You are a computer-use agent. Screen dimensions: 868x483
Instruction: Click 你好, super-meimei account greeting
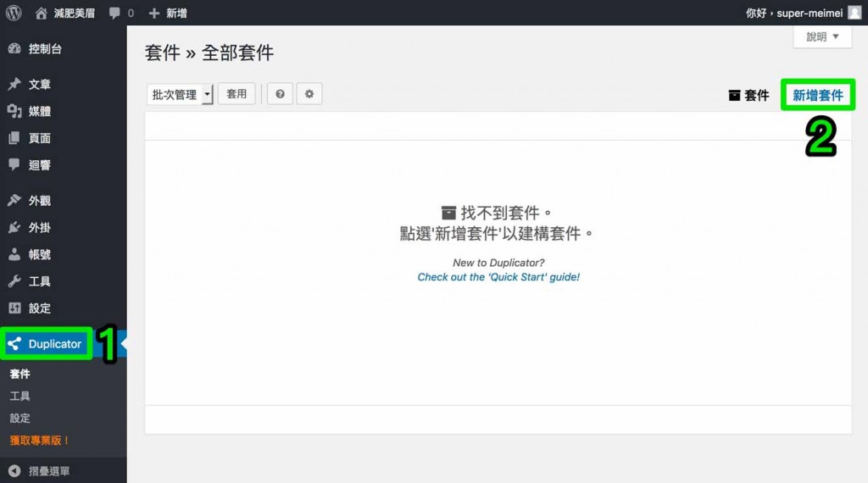pos(794,13)
